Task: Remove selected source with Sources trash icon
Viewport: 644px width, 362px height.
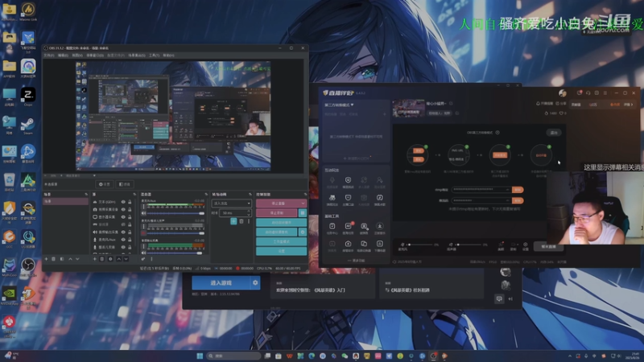Action: (x=102, y=259)
